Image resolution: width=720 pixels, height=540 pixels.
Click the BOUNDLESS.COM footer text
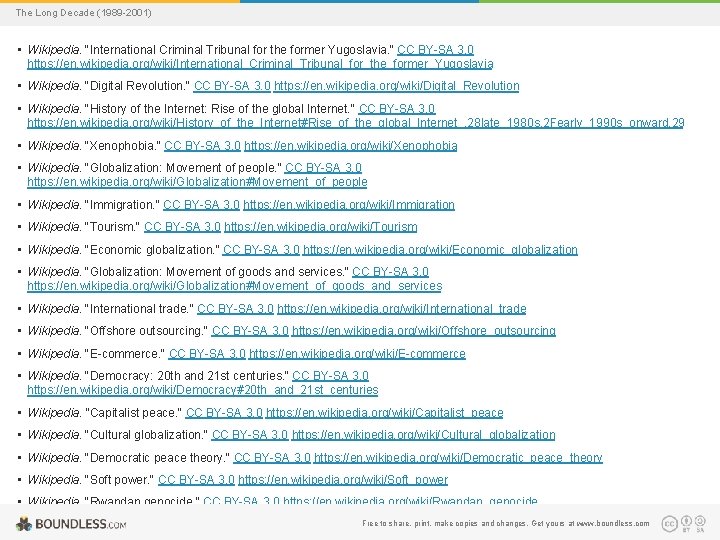[x=80, y=524]
